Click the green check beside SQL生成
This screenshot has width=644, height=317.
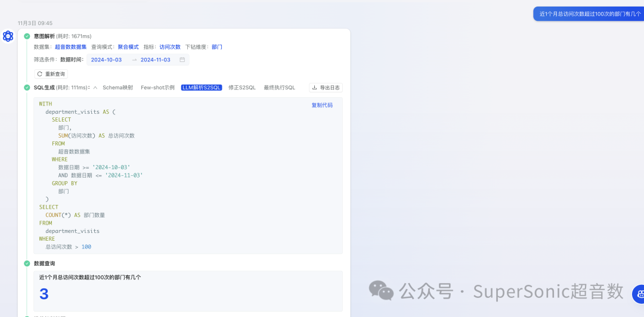27,88
